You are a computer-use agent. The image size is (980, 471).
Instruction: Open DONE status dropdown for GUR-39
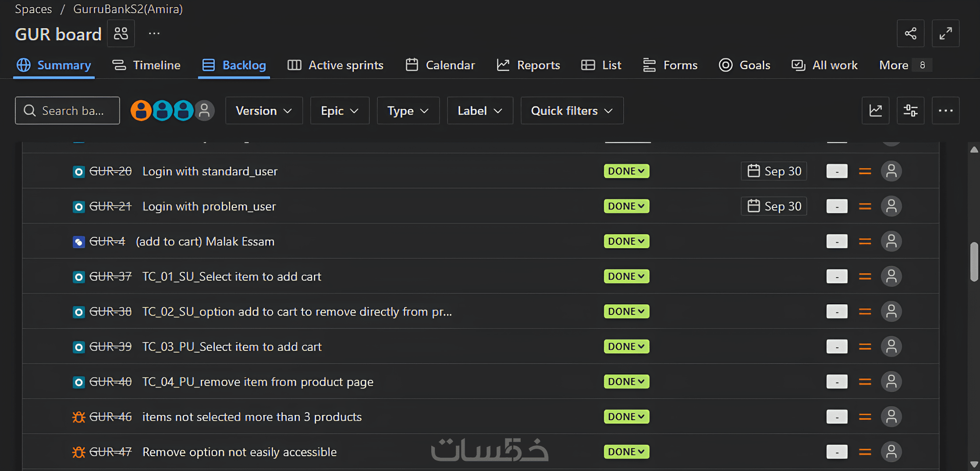pyautogui.click(x=626, y=346)
